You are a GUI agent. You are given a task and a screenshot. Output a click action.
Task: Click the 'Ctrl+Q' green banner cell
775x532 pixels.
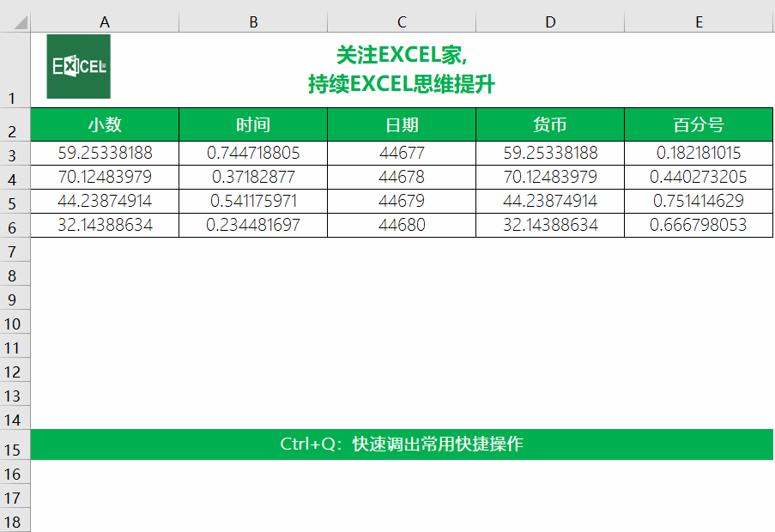pos(402,444)
